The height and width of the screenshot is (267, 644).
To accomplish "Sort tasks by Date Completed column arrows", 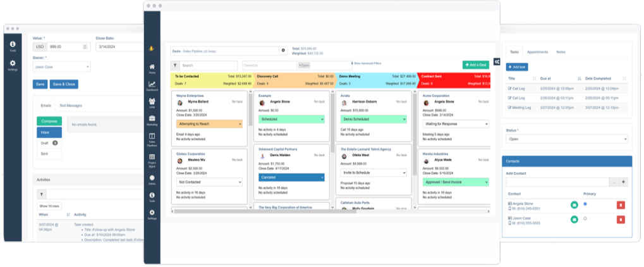I will (x=624, y=78).
